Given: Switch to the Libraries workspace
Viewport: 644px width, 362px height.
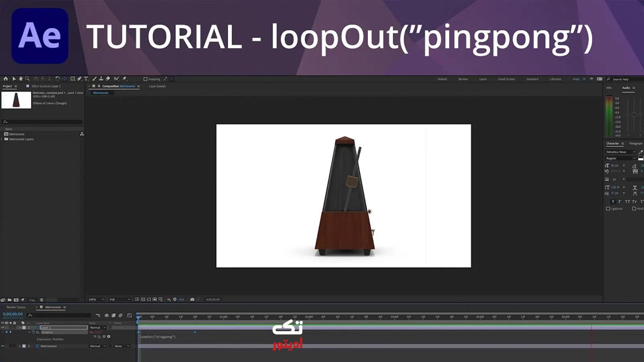Looking at the screenshot, I should pyautogui.click(x=555, y=79).
